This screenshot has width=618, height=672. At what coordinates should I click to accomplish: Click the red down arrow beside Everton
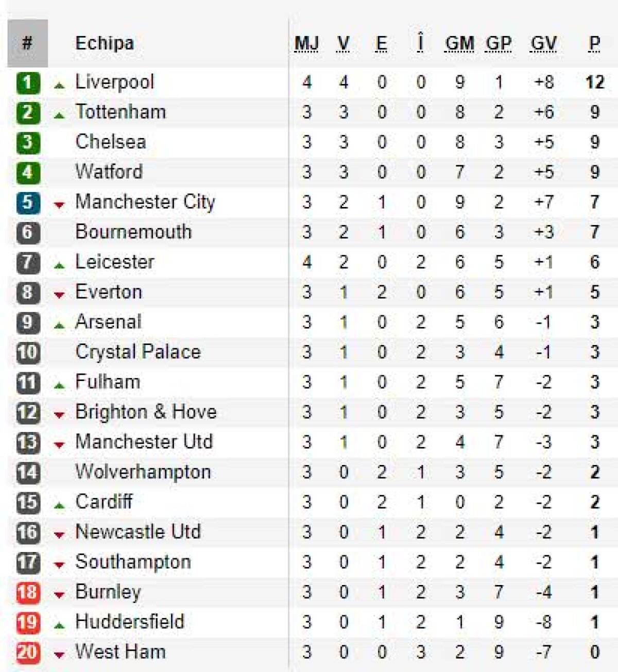(59, 295)
